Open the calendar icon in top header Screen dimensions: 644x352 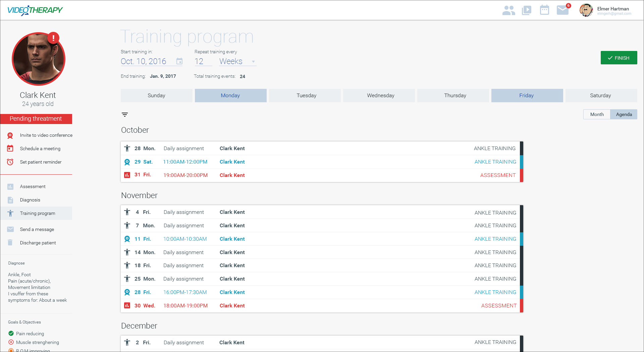pos(544,10)
